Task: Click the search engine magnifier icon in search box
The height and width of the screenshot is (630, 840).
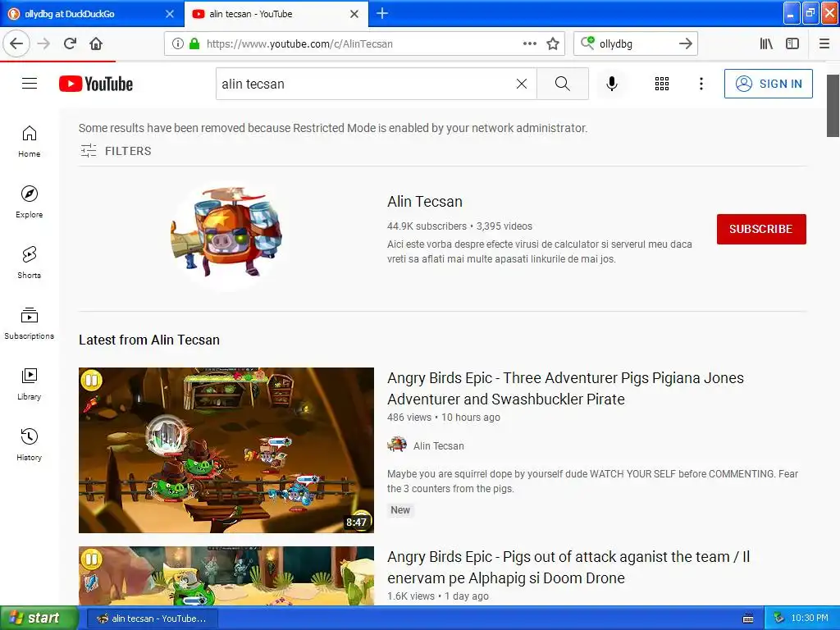Action: click(587, 43)
